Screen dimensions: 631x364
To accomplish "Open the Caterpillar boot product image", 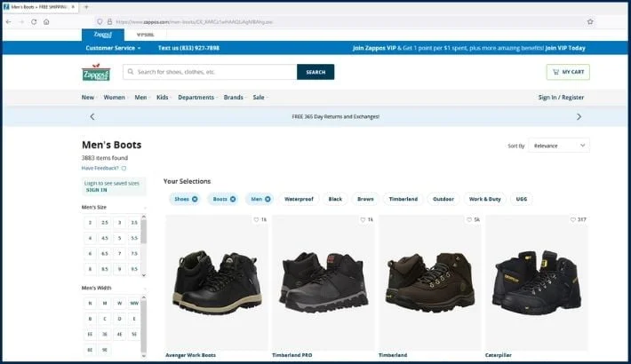I will click(537, 282).
